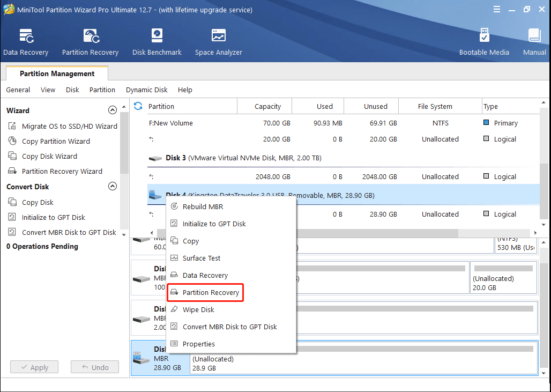The image size is (551, 392).
Task: Refresh the partition list with the refresh icon
Action: click(x=138, y=106)
